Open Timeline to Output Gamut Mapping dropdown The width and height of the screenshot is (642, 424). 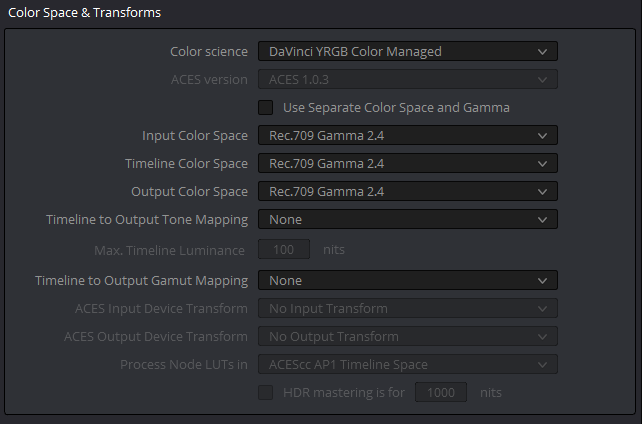pyautogui.click(x=408, y=280)
